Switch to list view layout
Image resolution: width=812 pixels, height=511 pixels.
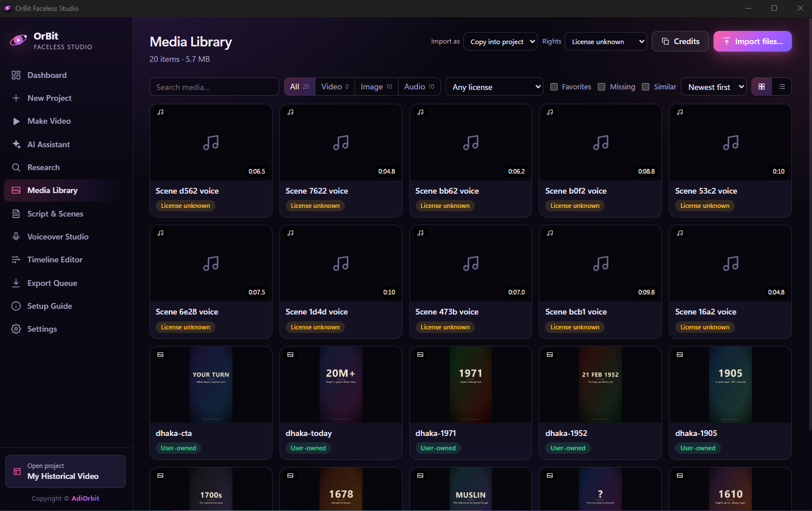[782, 87]
